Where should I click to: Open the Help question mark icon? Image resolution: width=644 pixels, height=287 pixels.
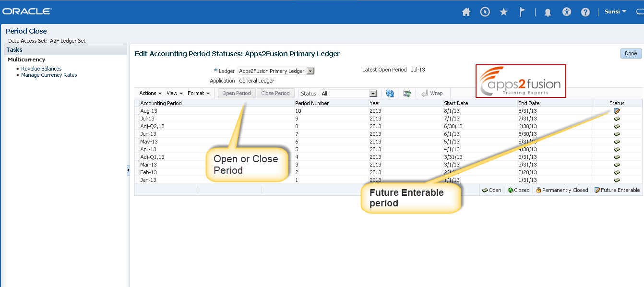[585, 12]
